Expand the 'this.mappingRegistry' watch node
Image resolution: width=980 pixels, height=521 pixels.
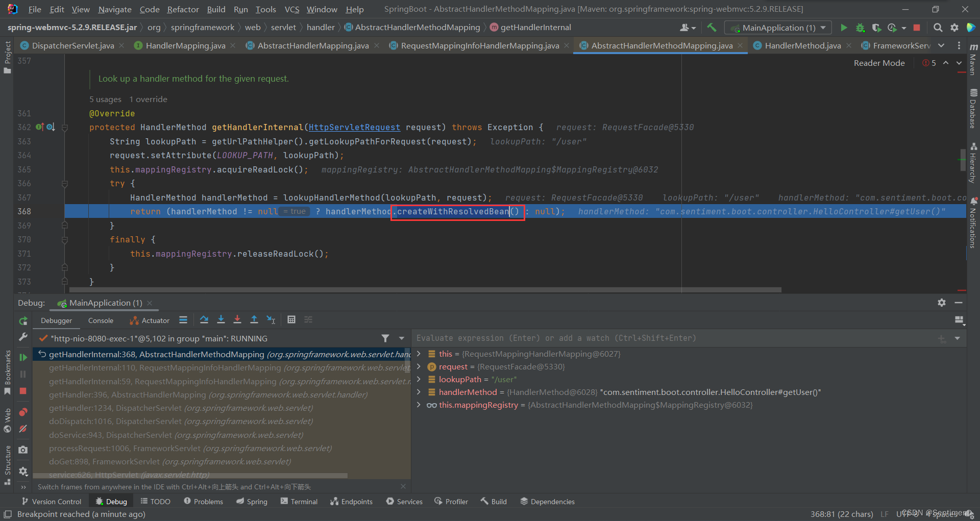coord(419,405)
